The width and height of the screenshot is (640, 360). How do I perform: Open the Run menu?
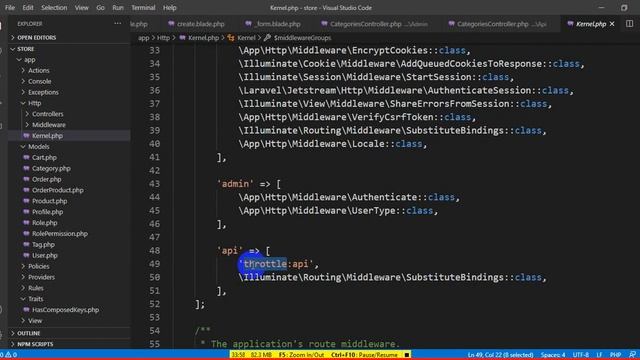[x=118, y=8]
